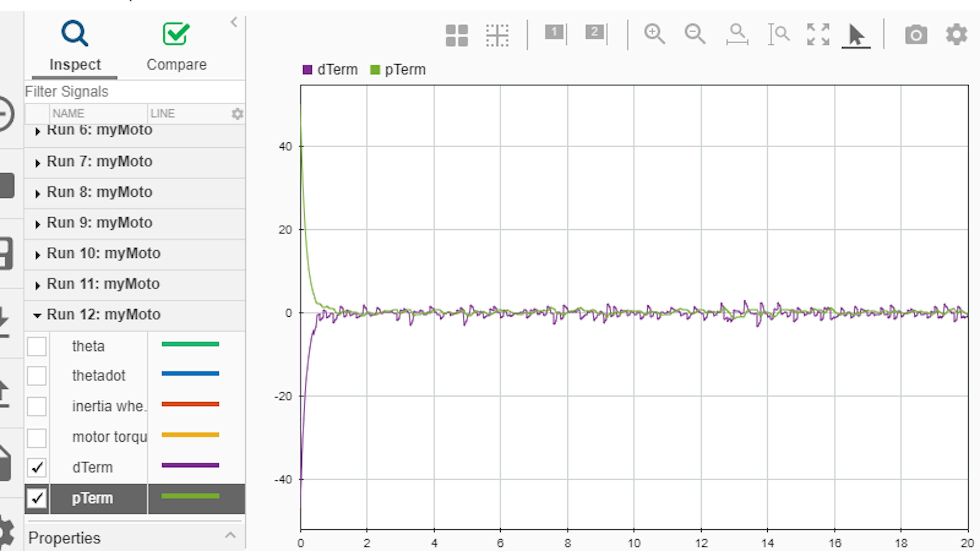Click the clear subplot dashed-grid icon
Viewport: 980px width, 551px height.
click(497, 35)
